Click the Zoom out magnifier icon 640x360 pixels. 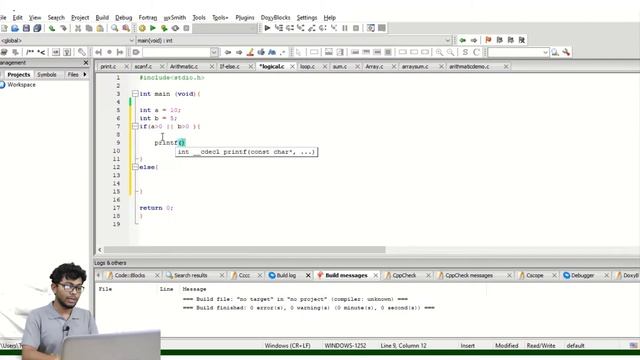click(450, 52)
